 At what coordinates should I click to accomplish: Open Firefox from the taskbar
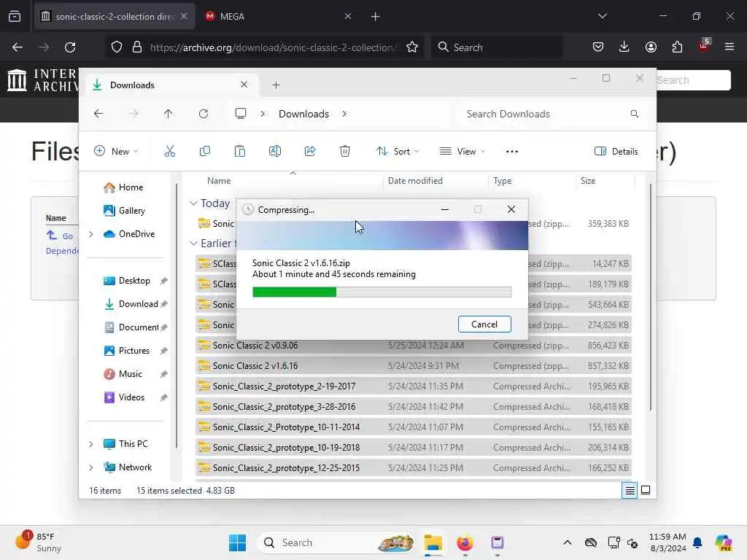[465, 542]
